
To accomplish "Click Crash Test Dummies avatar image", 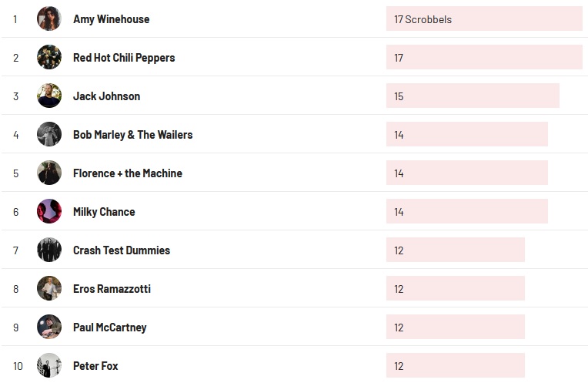I will pos(49,250).
